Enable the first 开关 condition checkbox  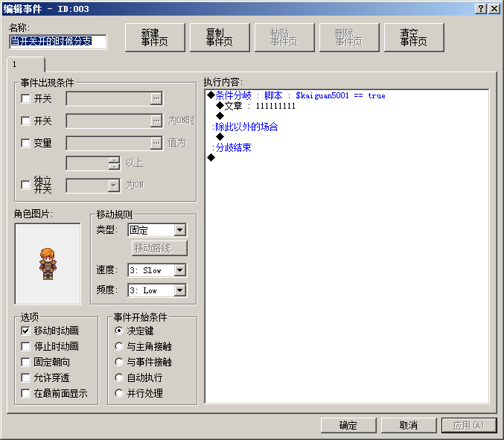click(25, 98)
